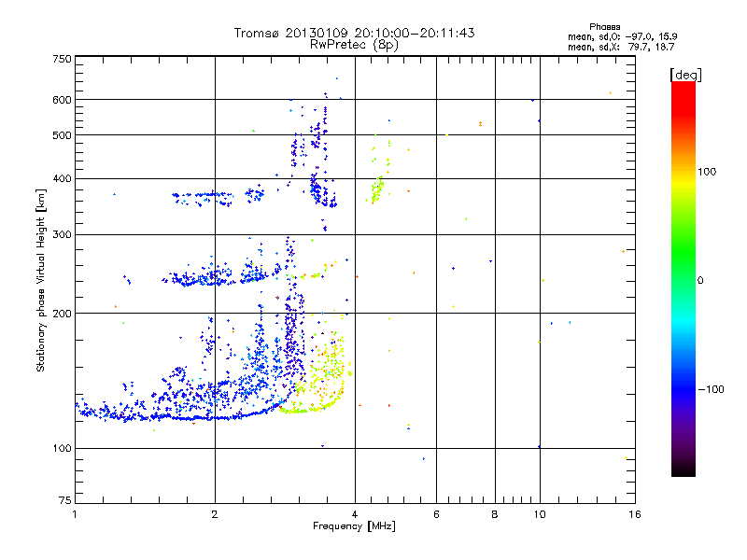Click the colorbar tick label '100'
The width and height of the screenshot is (747, 560).
tap(707, 172)
